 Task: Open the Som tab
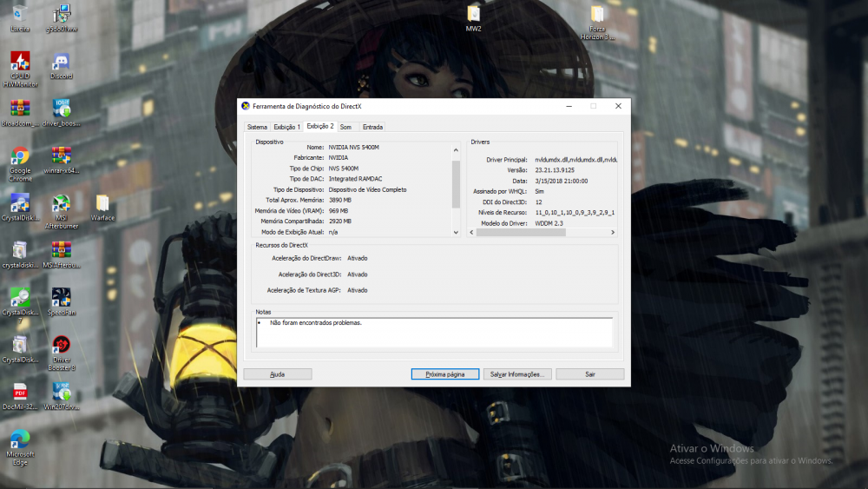[346, 127]
